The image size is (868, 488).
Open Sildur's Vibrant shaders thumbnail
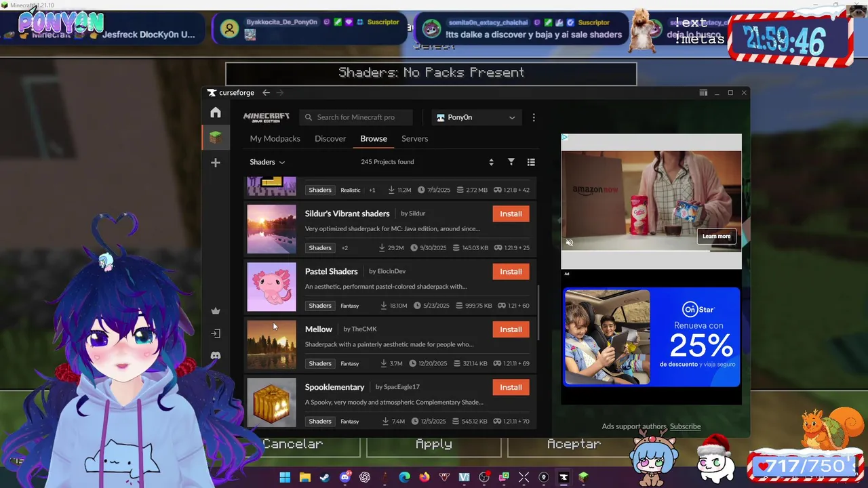pyautogui.click(x=271, y=229)
